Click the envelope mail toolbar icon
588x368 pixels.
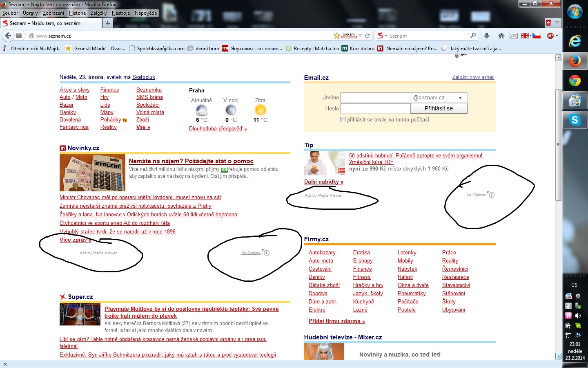pos(514,36)
